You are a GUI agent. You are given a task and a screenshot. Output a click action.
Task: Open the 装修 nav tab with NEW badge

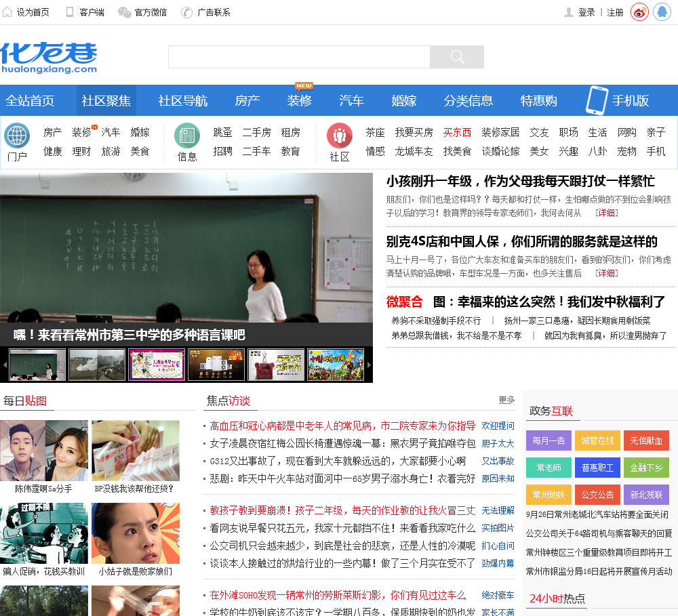click(299, 101)
